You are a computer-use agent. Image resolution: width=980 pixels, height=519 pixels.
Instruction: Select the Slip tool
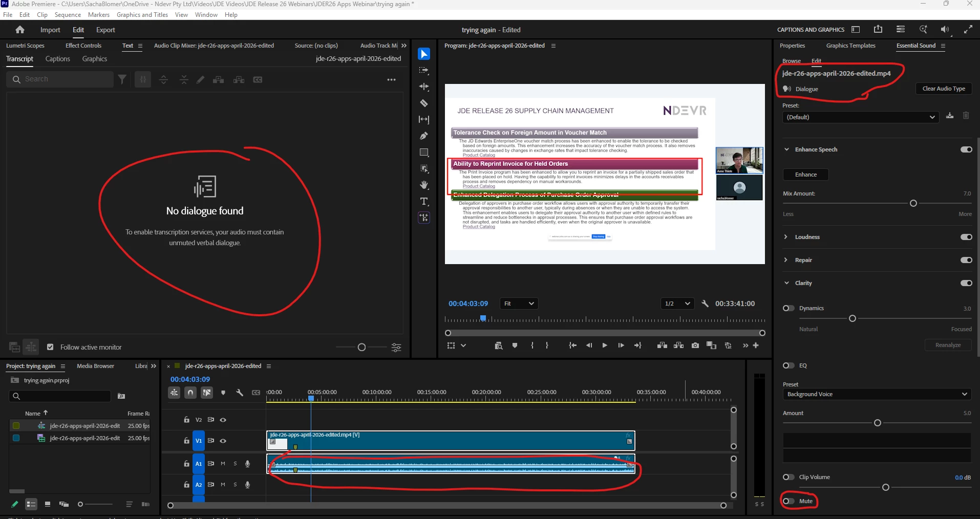pos(424,120)
